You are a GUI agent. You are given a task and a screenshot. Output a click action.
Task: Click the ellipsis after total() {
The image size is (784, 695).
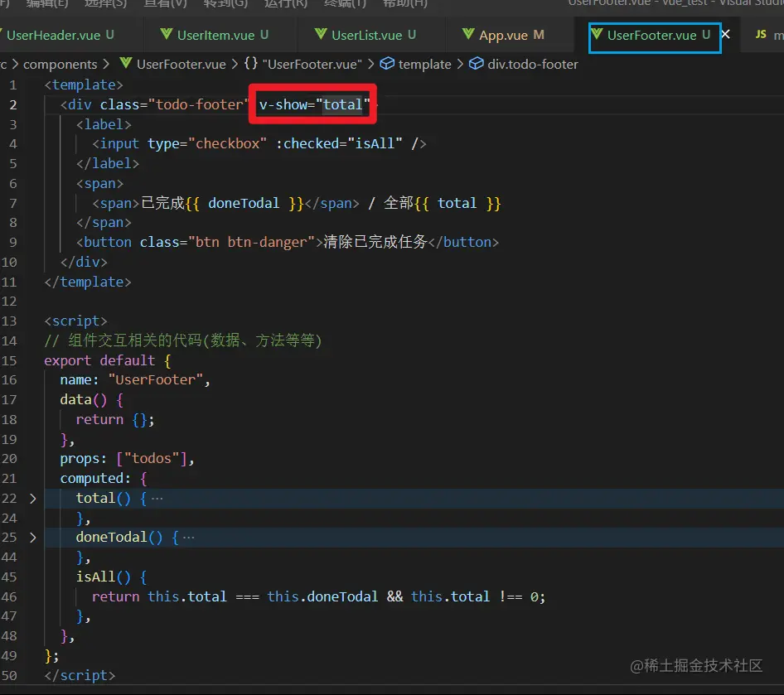point(157,499)
